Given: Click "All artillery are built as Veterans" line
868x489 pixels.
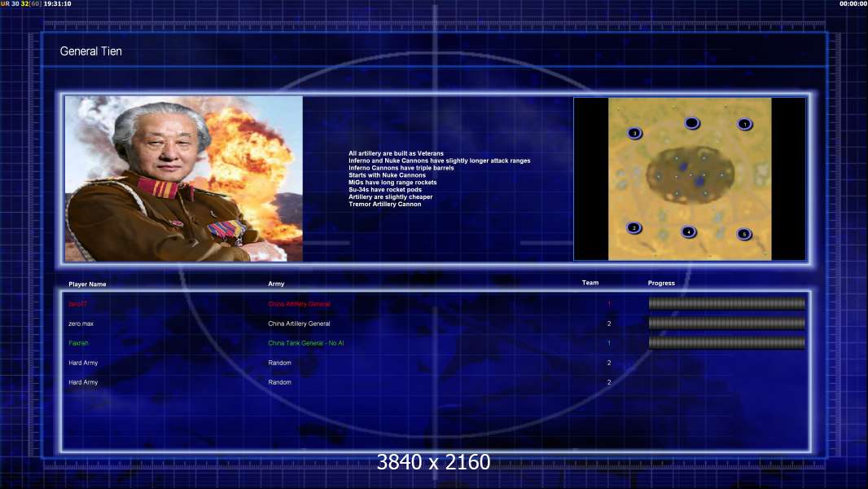Looking at the screenshot, I should point(396,153).
